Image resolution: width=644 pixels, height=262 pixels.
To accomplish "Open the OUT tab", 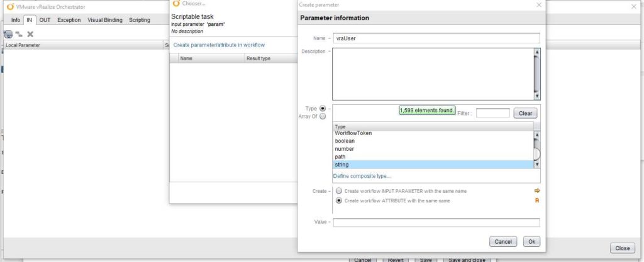I will point(45,19).
